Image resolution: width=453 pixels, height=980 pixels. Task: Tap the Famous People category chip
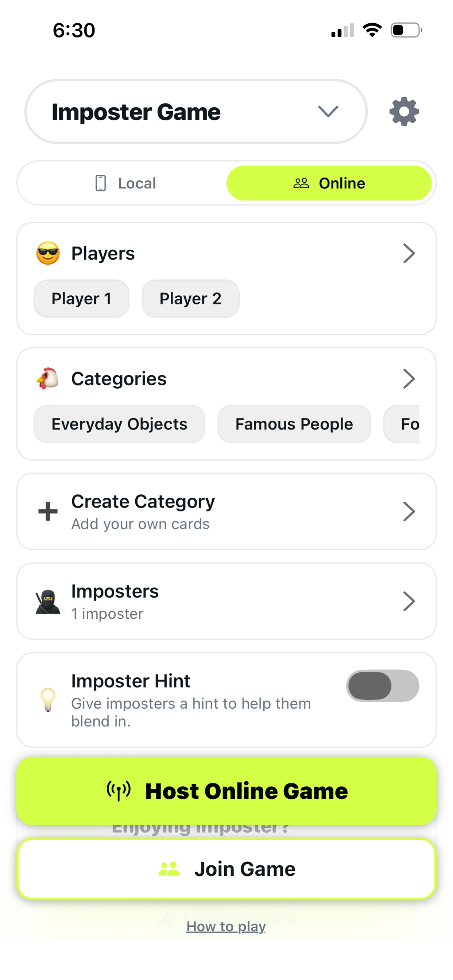click(294, 424)
